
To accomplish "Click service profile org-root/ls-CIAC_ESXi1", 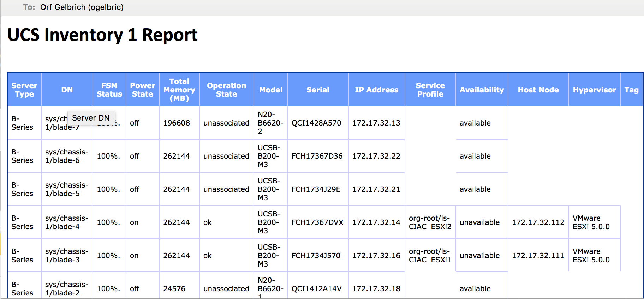I will [x=430, y=255].
